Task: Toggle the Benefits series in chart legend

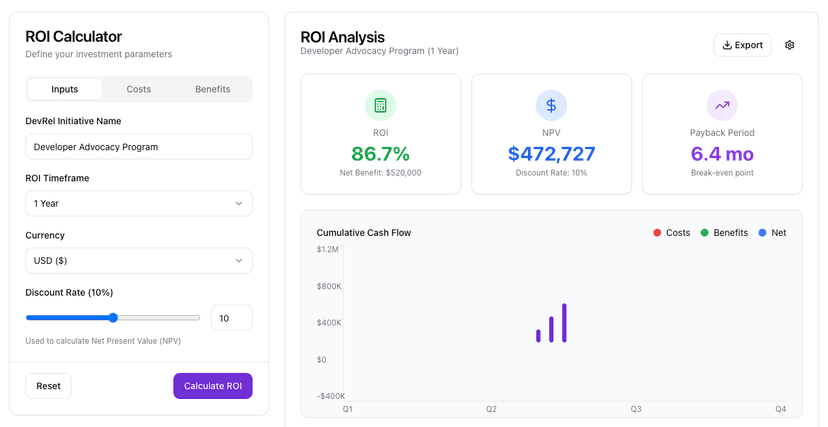Action: [x=724, y=233]
